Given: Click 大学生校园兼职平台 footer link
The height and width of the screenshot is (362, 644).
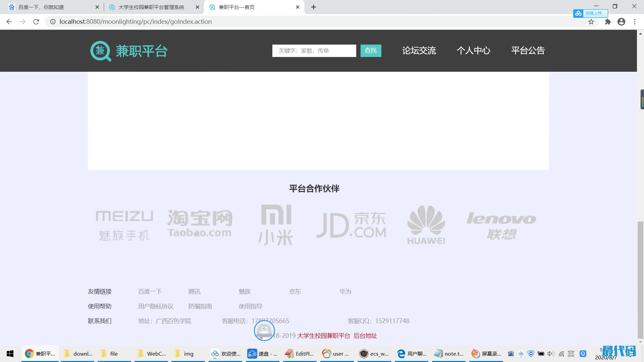Looking at the screenshot, I should (324, 336).
